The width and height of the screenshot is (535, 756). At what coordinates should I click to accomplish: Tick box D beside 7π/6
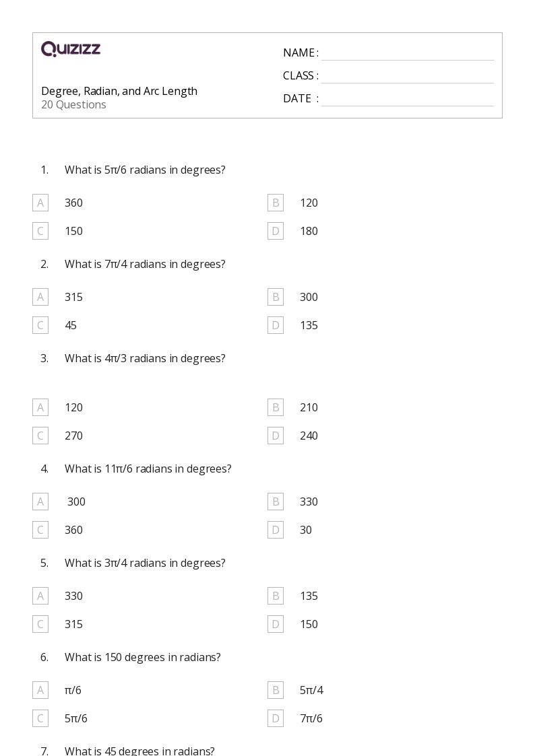pyautogui.click(x=276, y=718)
